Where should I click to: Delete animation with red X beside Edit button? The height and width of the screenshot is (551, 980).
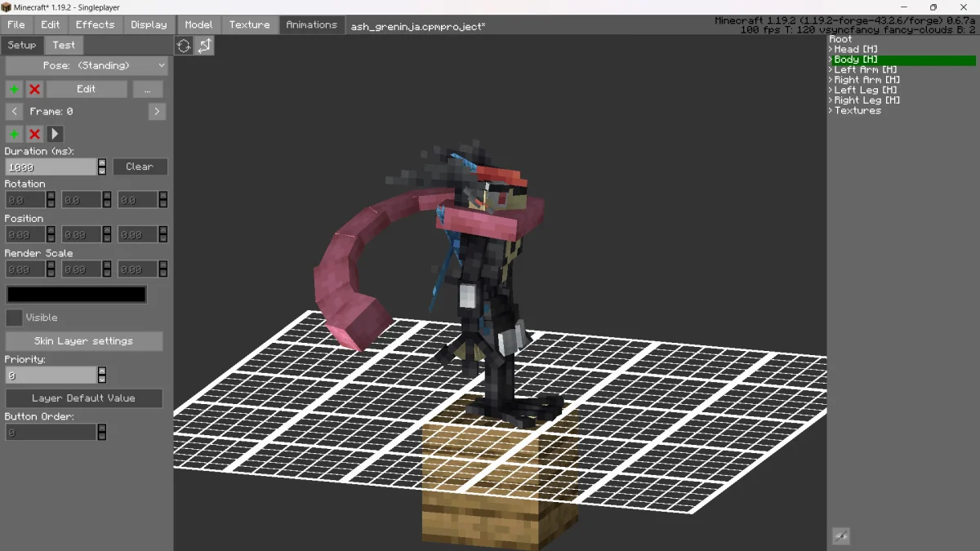pyautogui.click(x=34, y=89)
